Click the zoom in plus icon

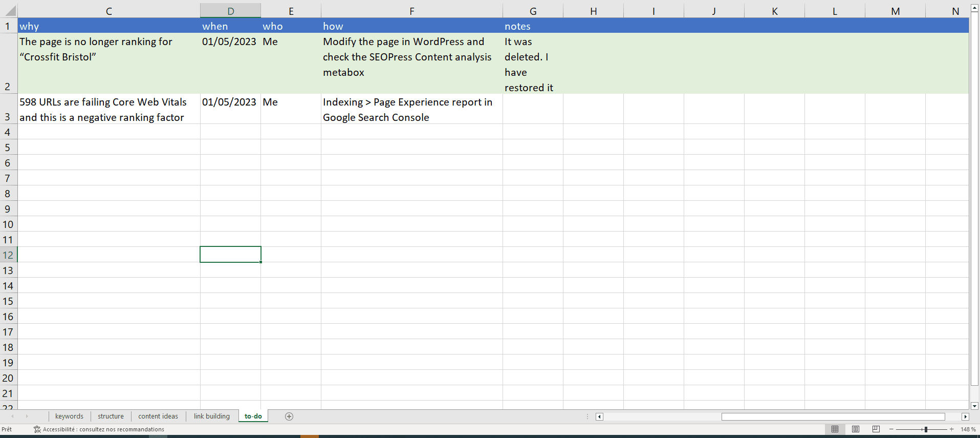951,429
